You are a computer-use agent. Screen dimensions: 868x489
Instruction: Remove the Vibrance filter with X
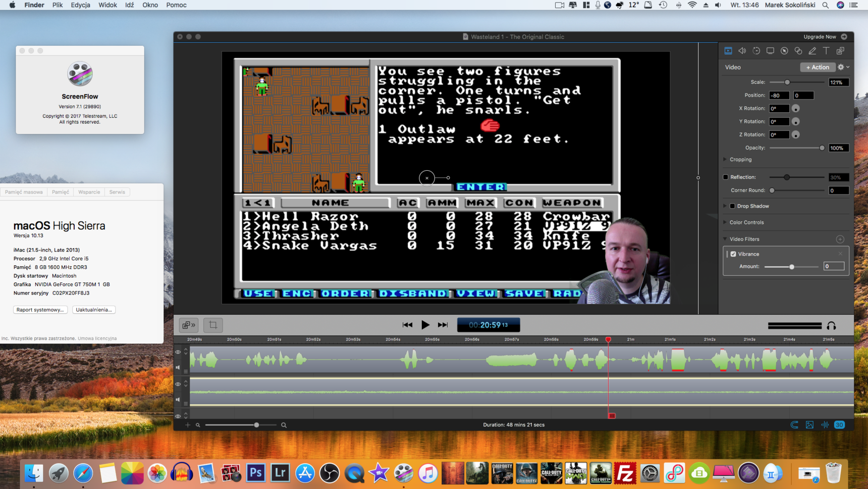pyautogui.click(x=840, y=254)
